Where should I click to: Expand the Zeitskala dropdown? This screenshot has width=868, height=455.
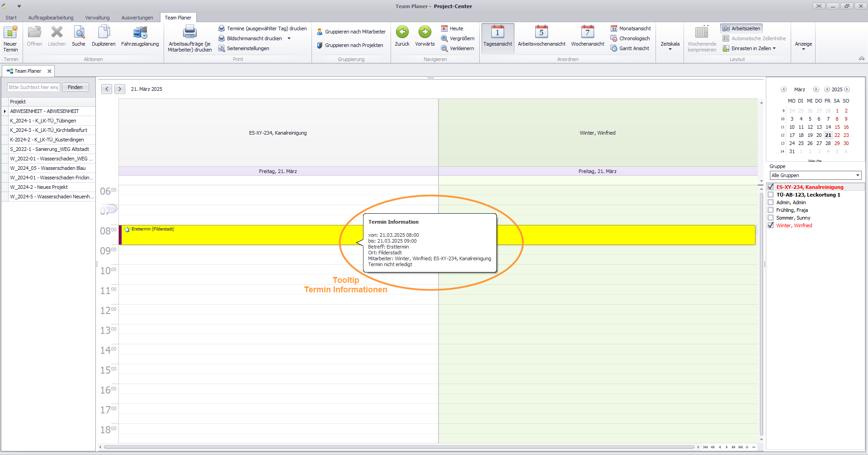pos(670,45)
